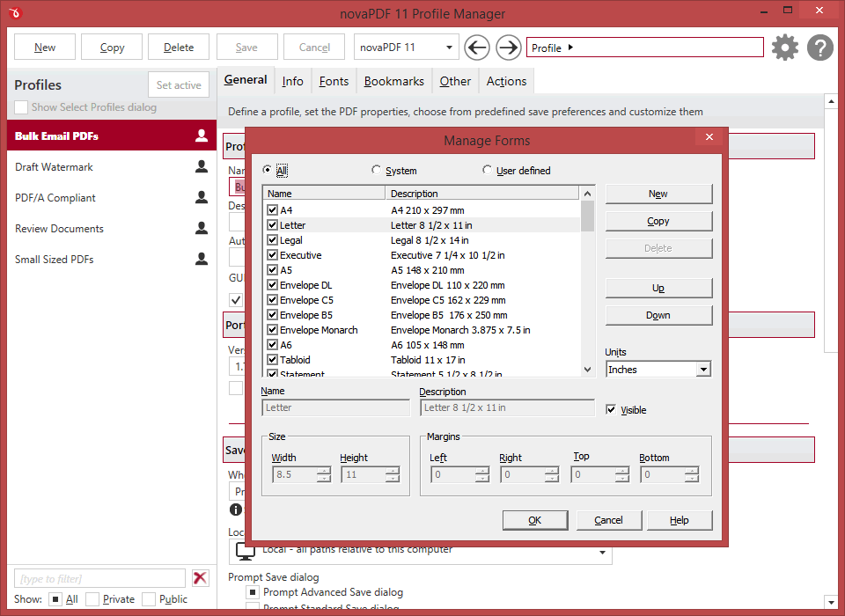Toggle the Visible checkbox
845x616 pixels.
[x=611, y=409]
